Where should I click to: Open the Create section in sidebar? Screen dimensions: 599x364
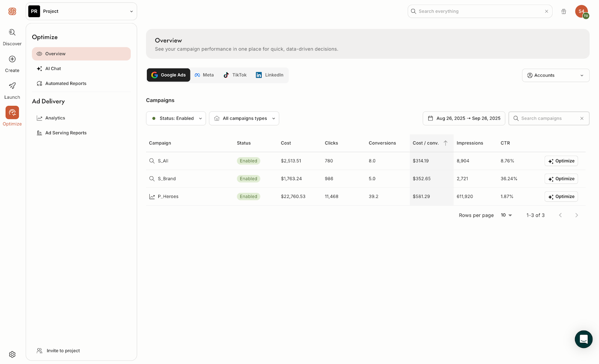coord(12,64)
